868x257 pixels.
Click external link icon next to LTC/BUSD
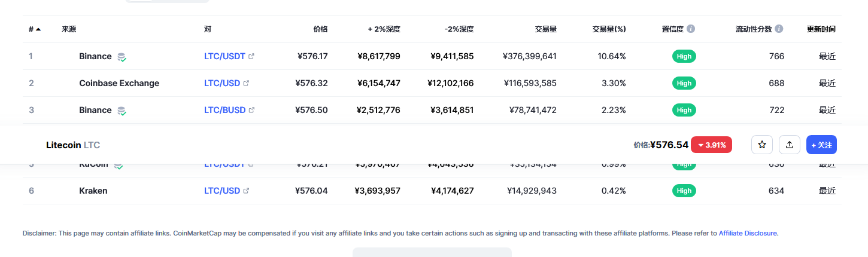click(x=251, y=110)
